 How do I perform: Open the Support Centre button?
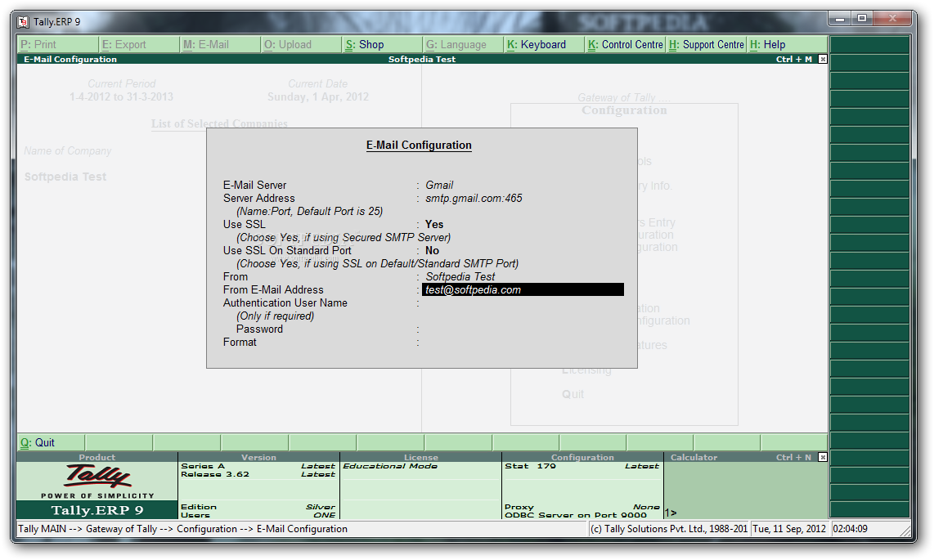[x=706, y=45]
